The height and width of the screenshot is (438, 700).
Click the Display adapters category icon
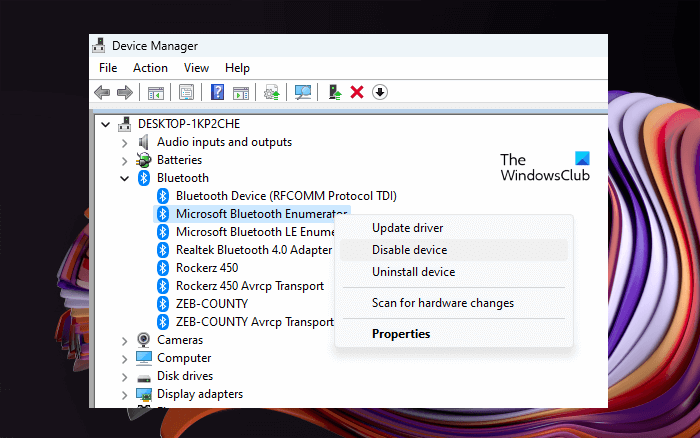pos(144,394)
